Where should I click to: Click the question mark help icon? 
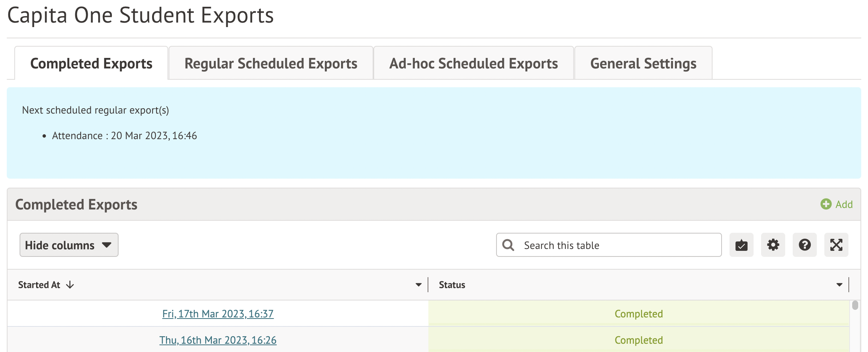point(804,245)
